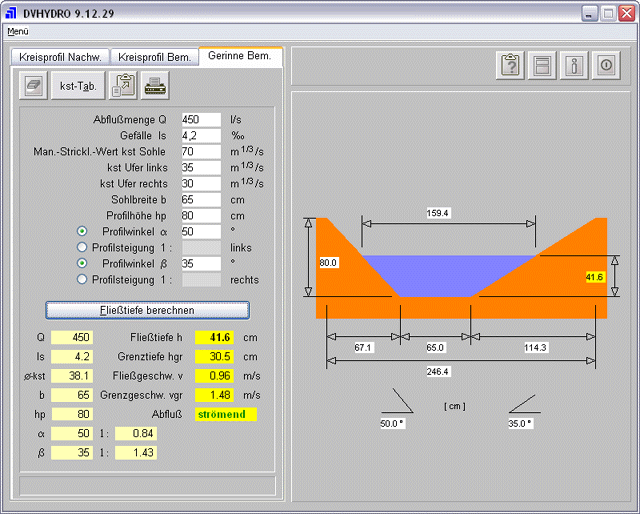The width and height of the screenshot is (640, 514).
Task: Click the 80.0 profile height label
Action: tap(328, 263)
